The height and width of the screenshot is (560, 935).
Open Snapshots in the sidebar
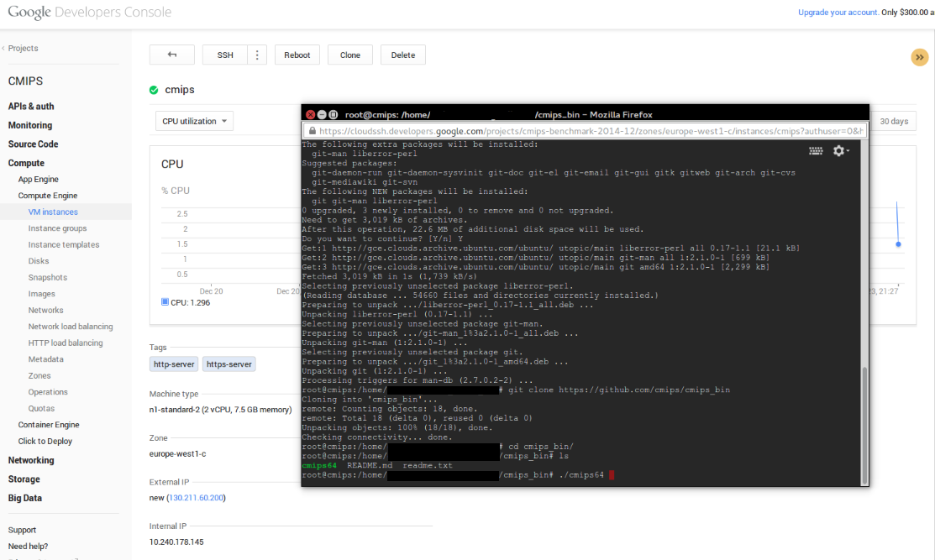[x=48, y=278]
